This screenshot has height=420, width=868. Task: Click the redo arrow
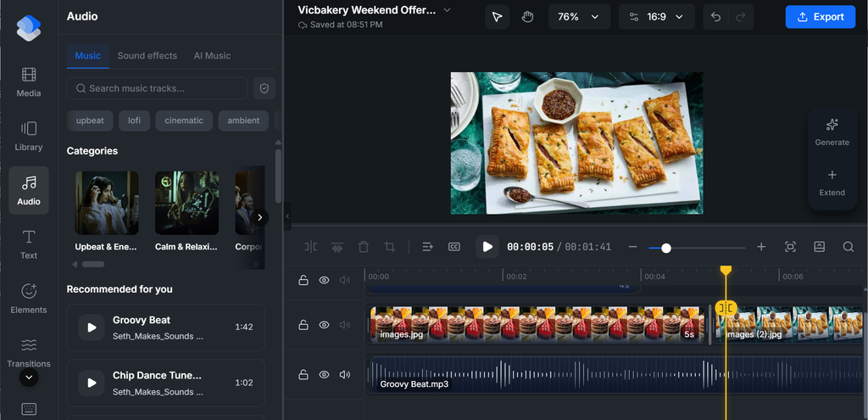741,17
